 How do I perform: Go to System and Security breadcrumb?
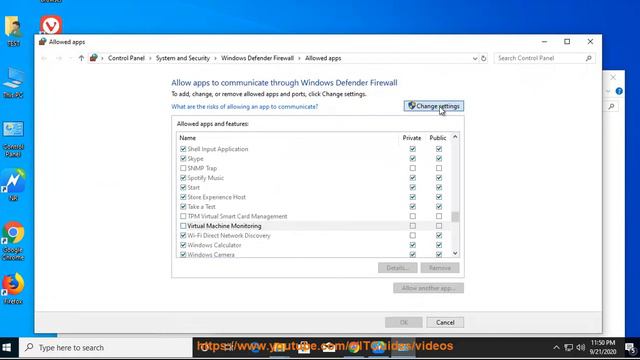click(x=183, y=58)
